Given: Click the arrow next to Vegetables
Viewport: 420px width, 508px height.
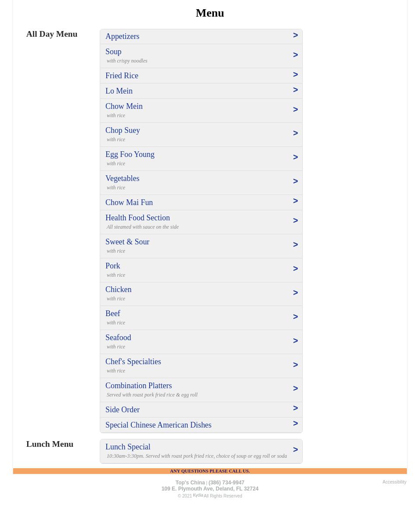Looking at the screenshot, I should tap(295, 181).
